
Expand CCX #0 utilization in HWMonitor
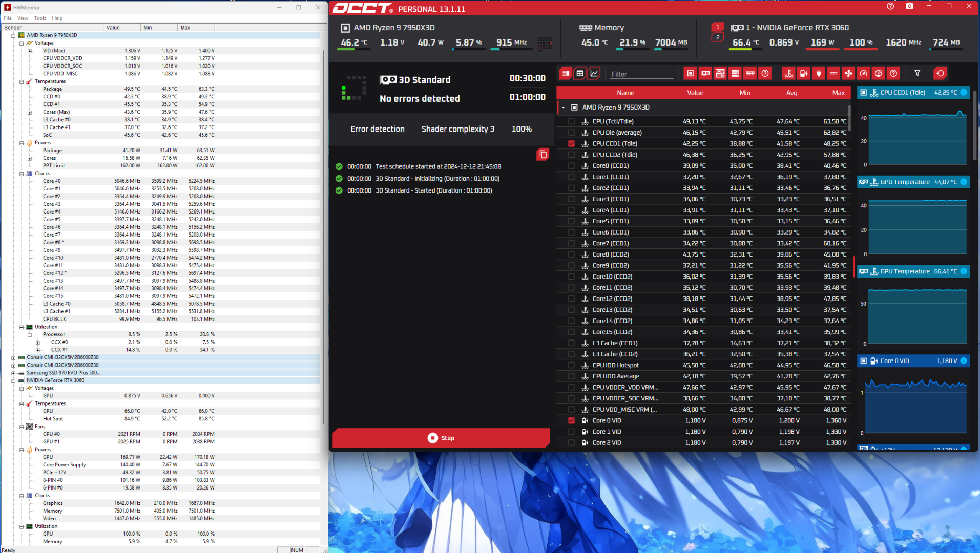(x=38, y=342)
